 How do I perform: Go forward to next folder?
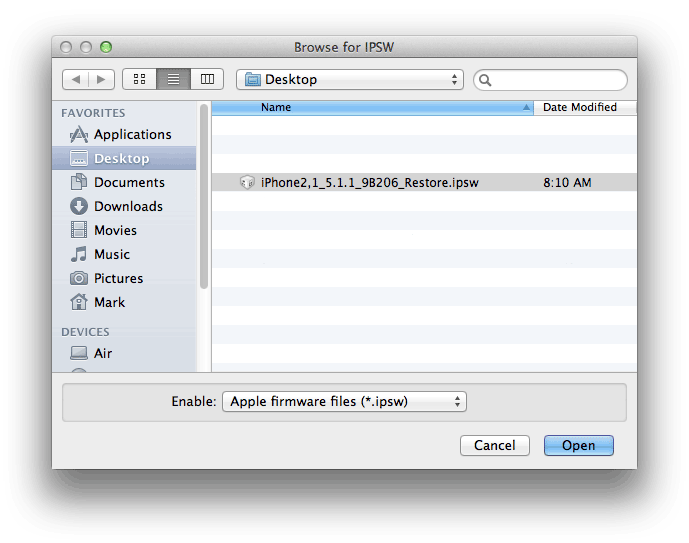(101, 79)
